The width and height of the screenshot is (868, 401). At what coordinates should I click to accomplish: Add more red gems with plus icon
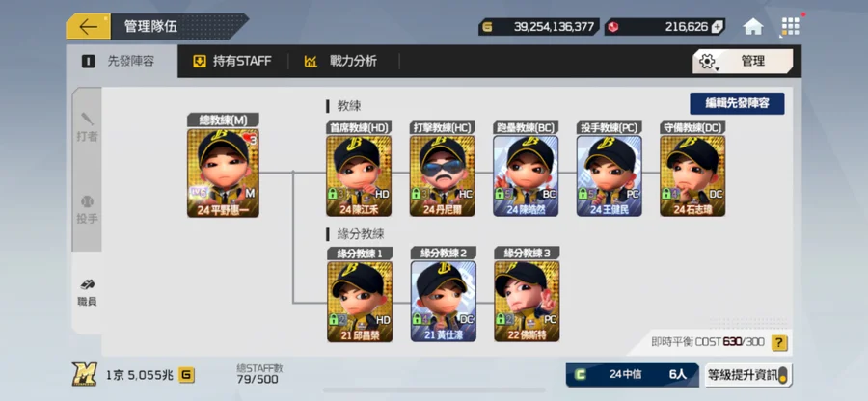tap(717, 27)
